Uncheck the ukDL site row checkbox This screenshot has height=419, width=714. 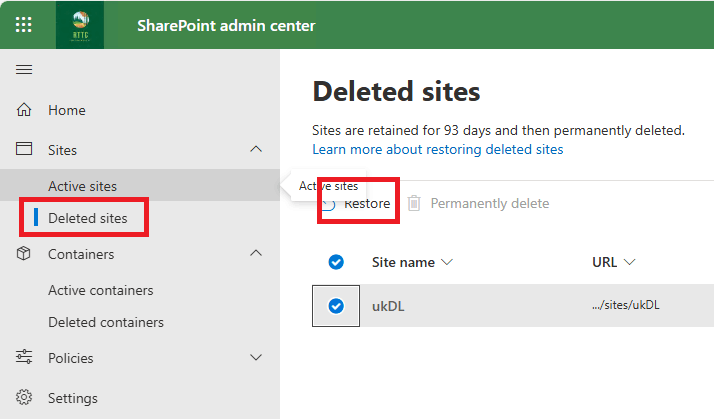pyautogui.click(x=336, y=306)
